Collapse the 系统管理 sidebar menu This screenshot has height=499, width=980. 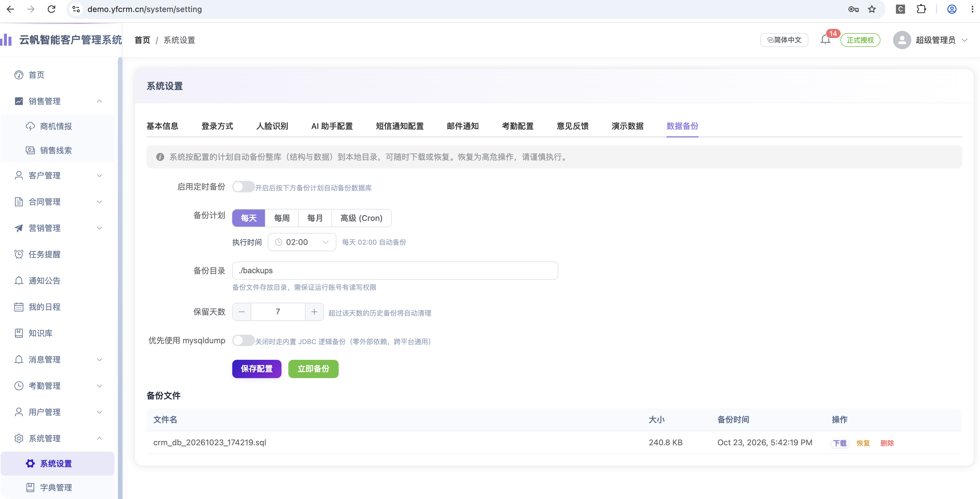[x=99, y=439]
